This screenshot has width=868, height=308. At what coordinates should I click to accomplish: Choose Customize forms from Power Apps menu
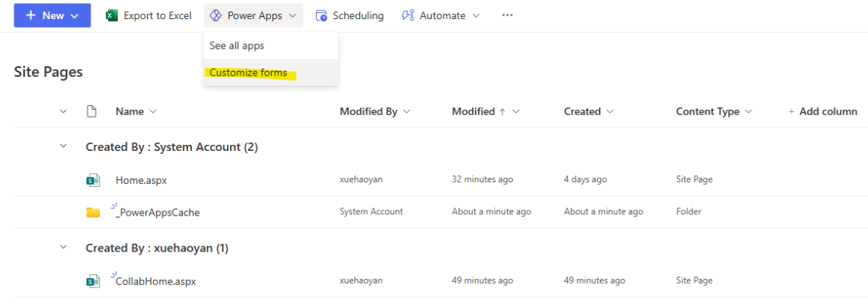tap(271, 72)
